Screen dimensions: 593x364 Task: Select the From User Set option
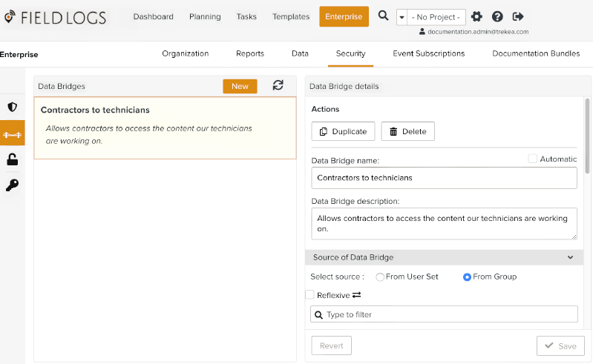380,277
